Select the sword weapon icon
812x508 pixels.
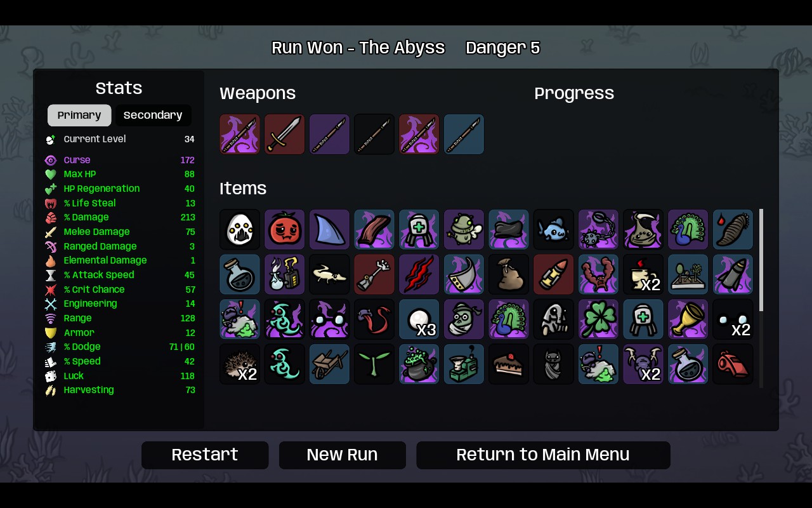[284, 134]
